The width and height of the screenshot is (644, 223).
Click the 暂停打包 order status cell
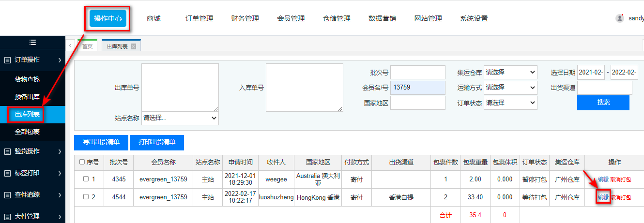(x=535, y=179)
